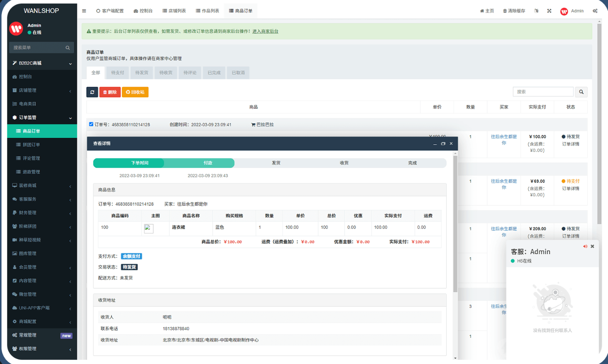
Task: Select the 全部 order filter tab
Action: point(96,73)
